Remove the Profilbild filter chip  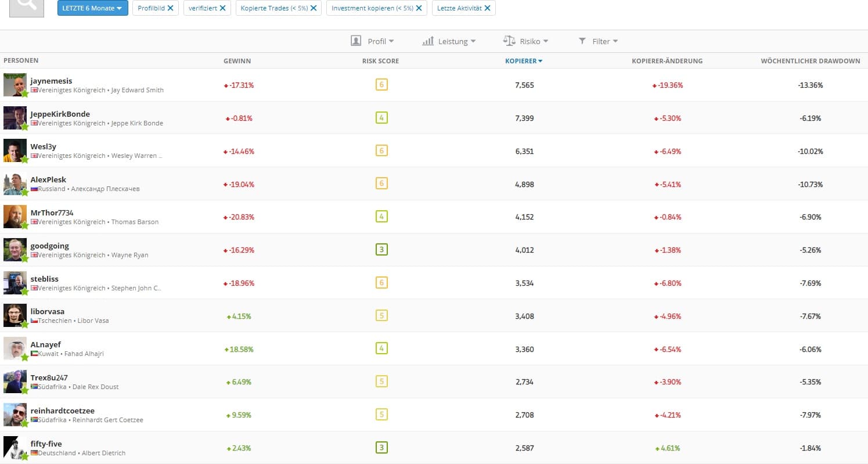[x=170, y=8]
